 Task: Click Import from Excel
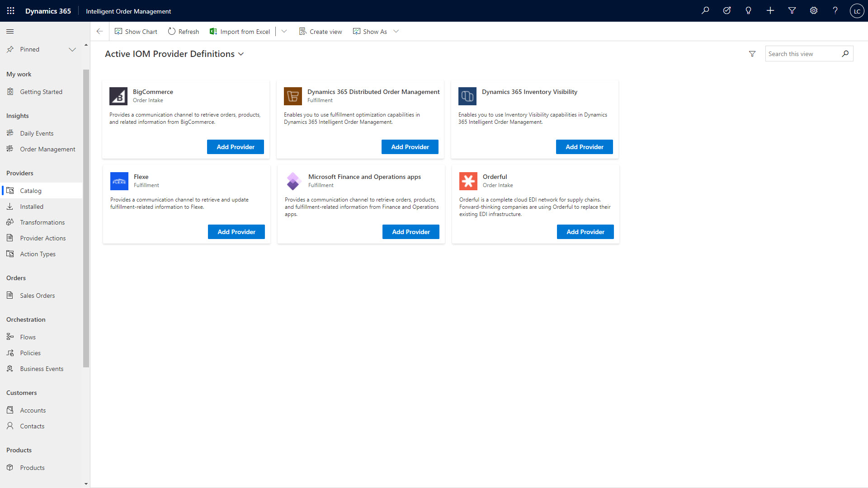pos(240,32)
